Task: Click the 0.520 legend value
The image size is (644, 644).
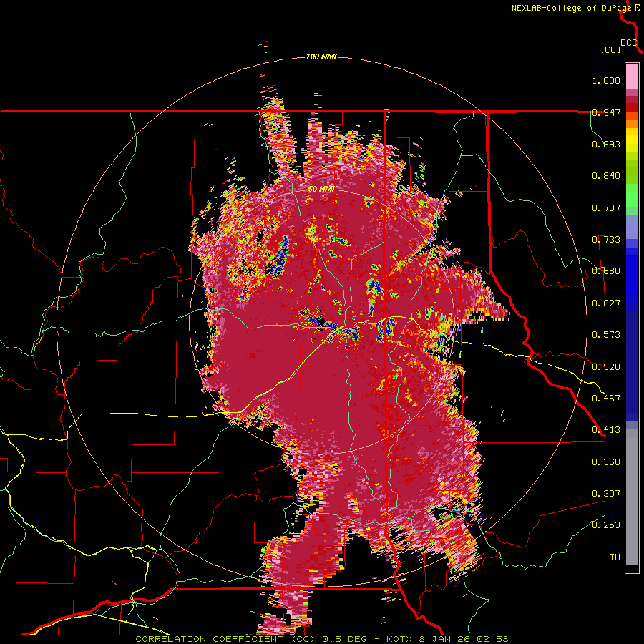Action: [606, 367]
